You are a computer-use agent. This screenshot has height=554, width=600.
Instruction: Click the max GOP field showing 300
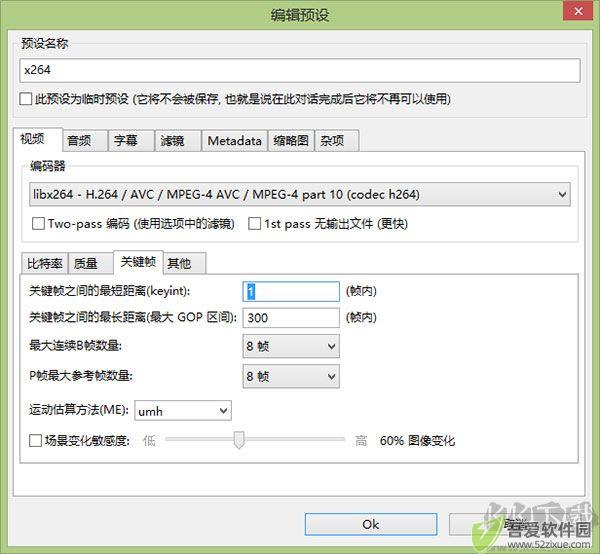[291, 318]
